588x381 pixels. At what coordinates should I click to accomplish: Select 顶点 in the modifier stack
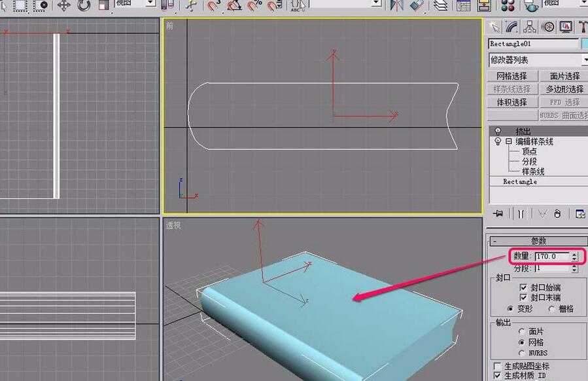pos(529,151)
